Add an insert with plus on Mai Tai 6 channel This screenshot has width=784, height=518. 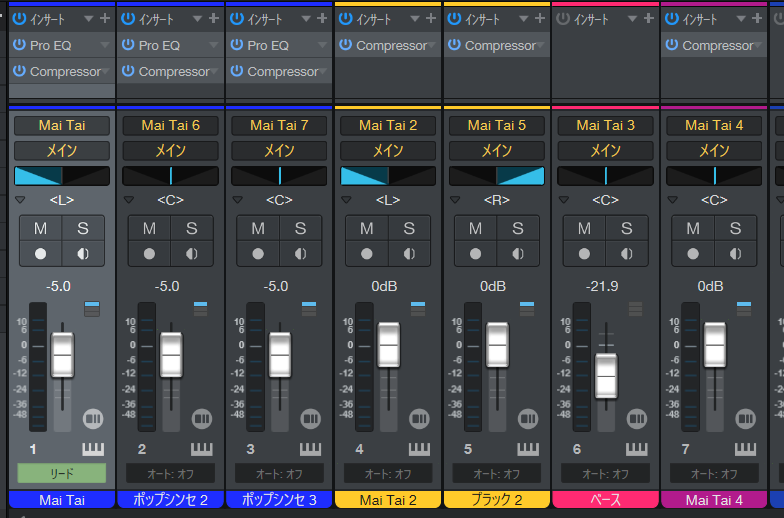[214, 18]
